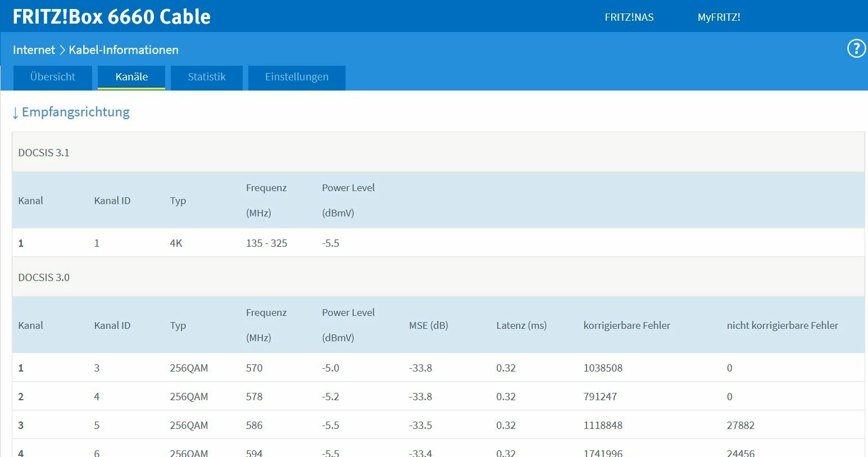This screenshot has height=457, width=868.
Task: Select the 135 - 325 frequency cell
Action: (x=266, y=243)
